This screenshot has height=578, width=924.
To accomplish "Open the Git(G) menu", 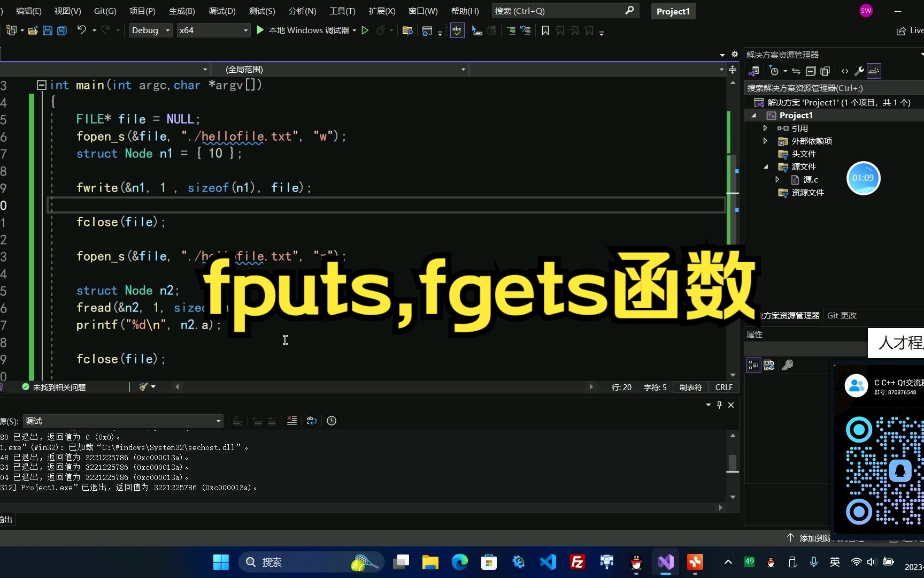I will pos(105,11).
